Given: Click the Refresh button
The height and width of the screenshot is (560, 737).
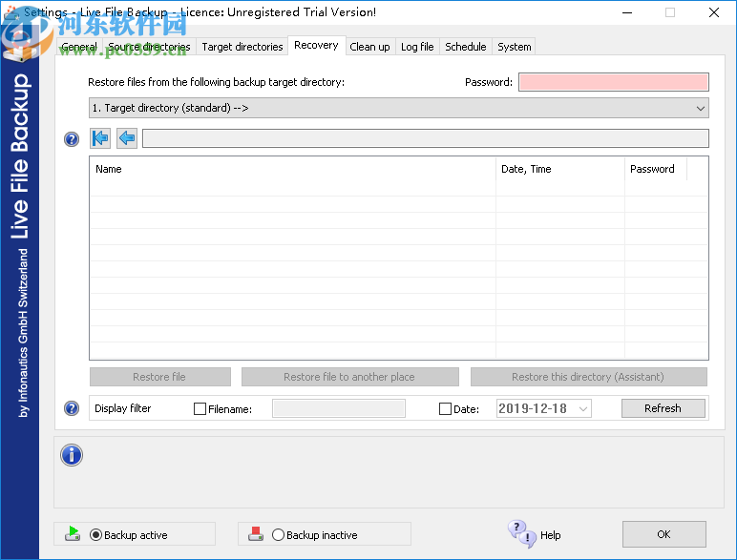Looking at the screenshot, I should point(663,408).
